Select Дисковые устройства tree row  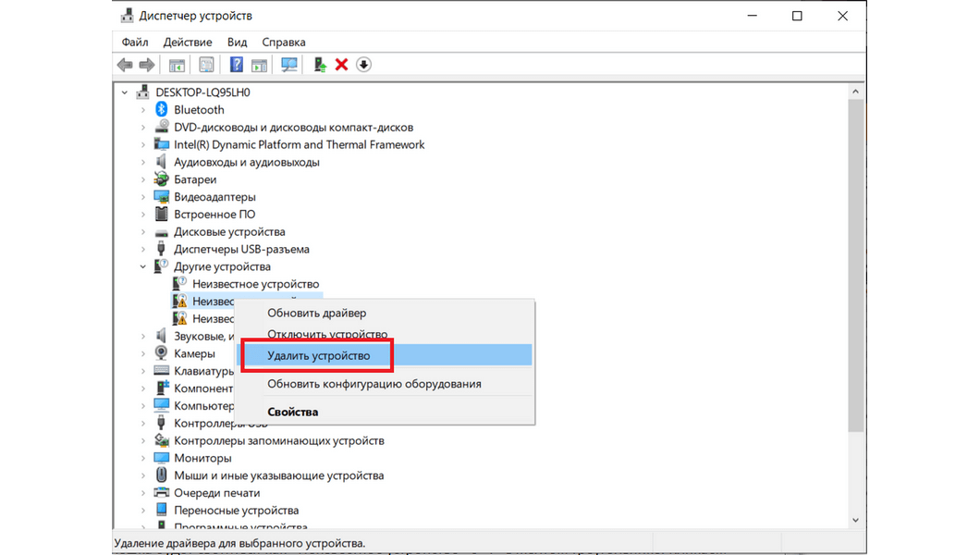(229, 231)
